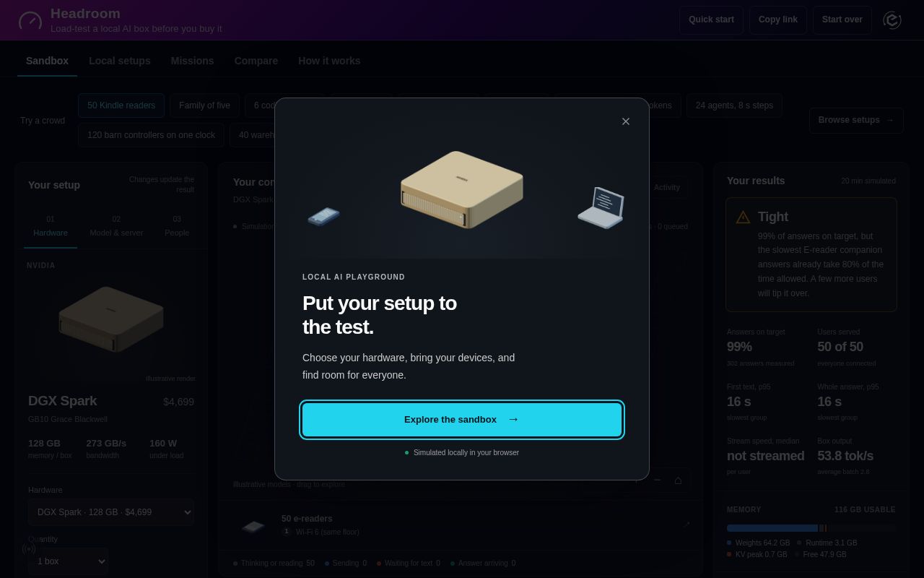
Task: Open the Local setups tab
Action: [x=120, y=61]
